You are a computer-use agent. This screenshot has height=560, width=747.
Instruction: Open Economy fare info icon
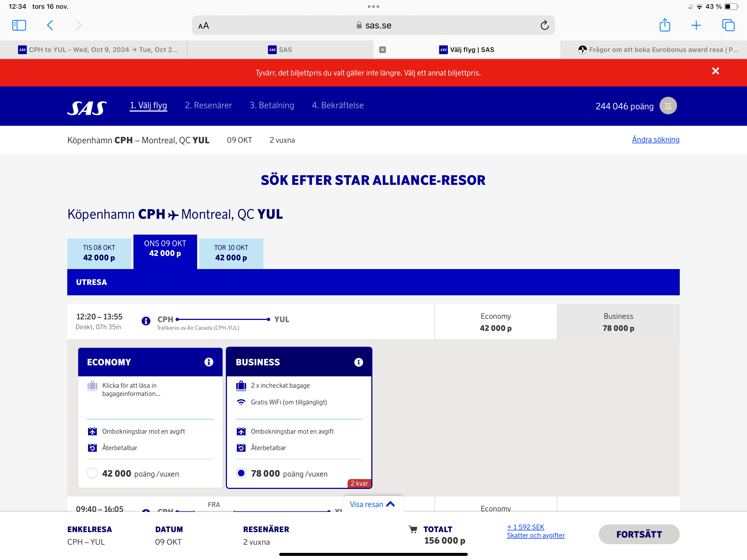(209, 362)
